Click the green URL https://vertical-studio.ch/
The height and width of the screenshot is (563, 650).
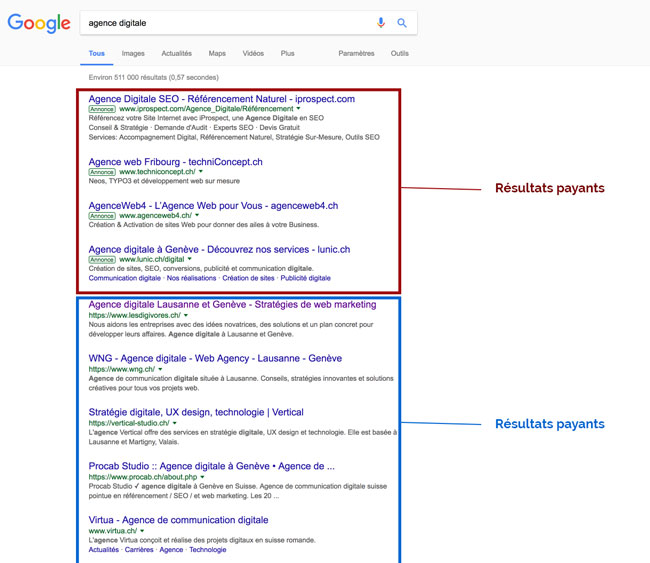[x=129, y=423]
